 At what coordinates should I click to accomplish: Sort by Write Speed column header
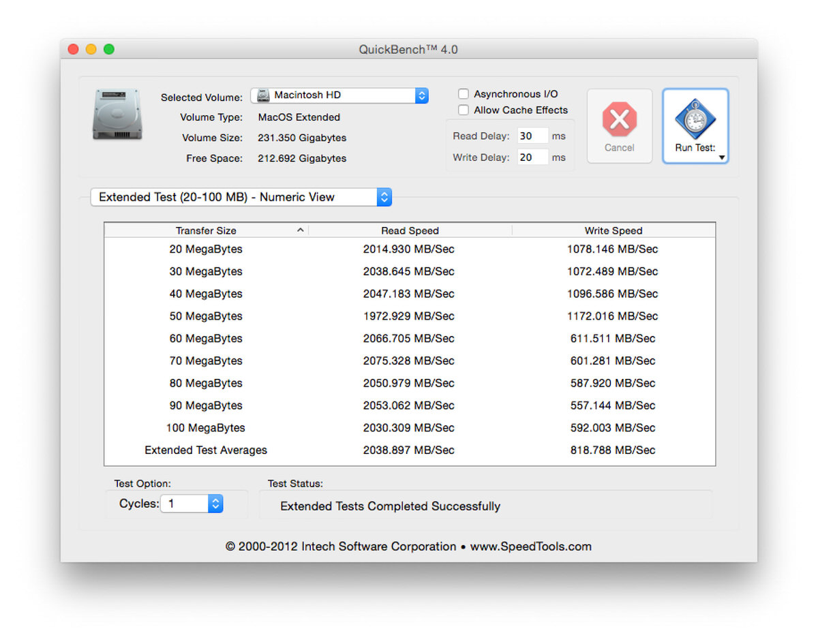613,230
